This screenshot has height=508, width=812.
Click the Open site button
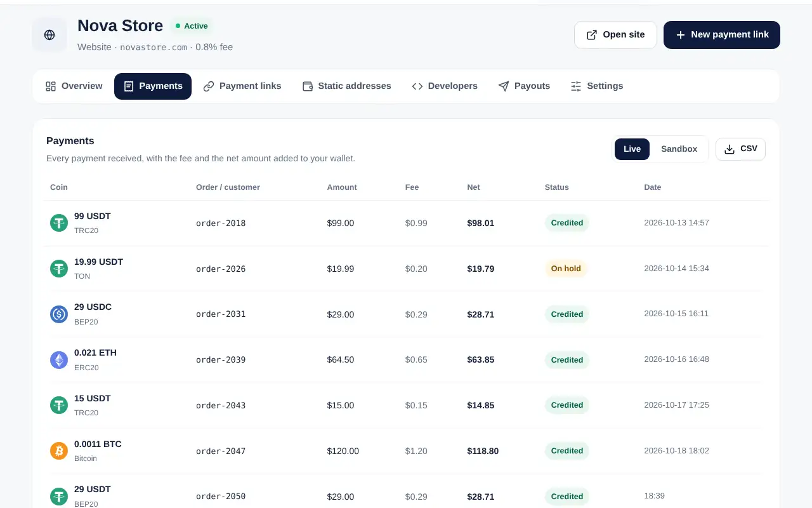point(615,35)
